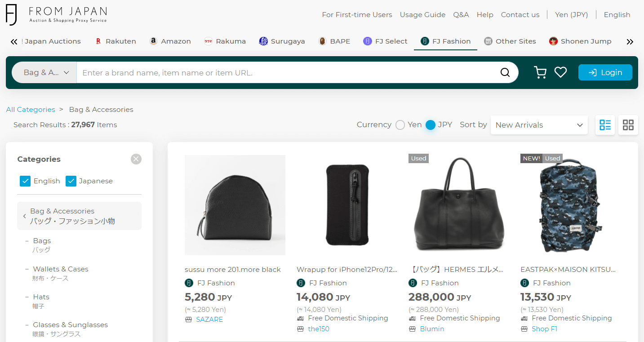This screenshot has width=644, height=342.
Task: Open the Q&A link
Action: 461,15
